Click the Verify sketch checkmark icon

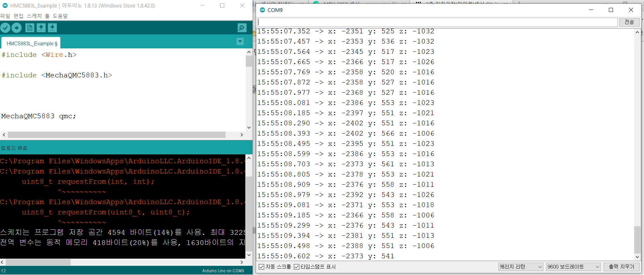(x=5, y=28)
